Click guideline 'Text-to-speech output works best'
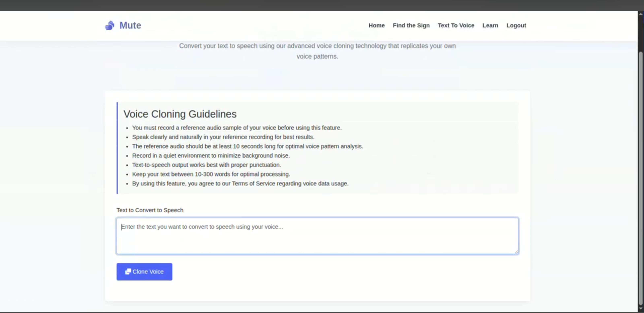Image resolution: width=644 pixels, height=313 pixels. pyautogui.click(x=206, y=165)
